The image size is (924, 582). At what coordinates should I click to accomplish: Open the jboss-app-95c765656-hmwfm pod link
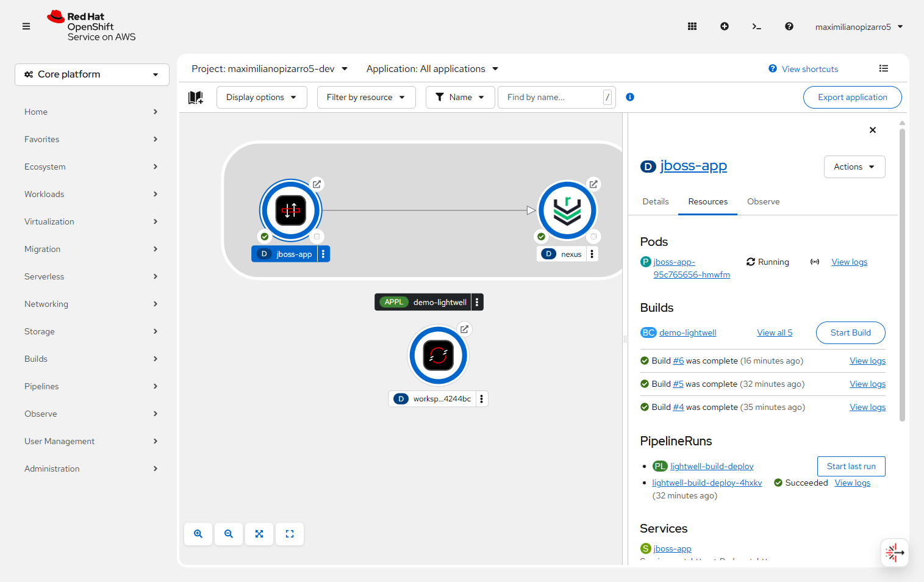pyautogui.click(x=692, y=268)
